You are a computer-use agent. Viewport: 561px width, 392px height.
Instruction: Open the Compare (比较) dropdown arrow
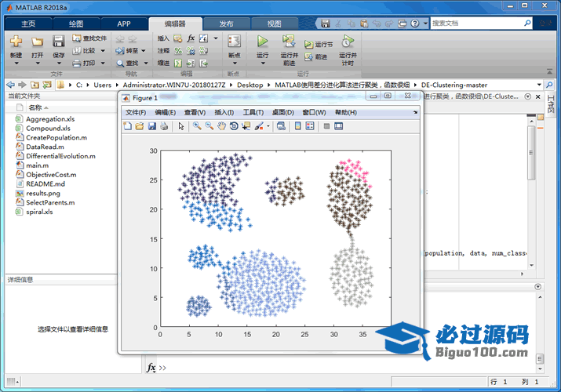[x=103, y=50]
